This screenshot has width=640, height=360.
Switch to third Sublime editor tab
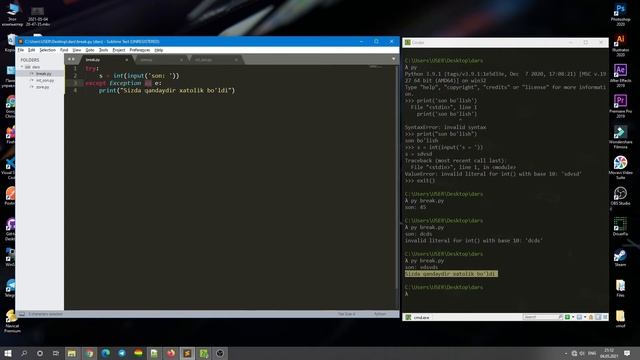tap(215, 60)
